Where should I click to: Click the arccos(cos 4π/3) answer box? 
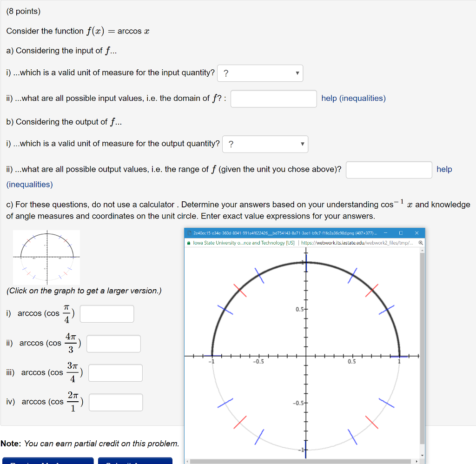[x=113, y=343]
